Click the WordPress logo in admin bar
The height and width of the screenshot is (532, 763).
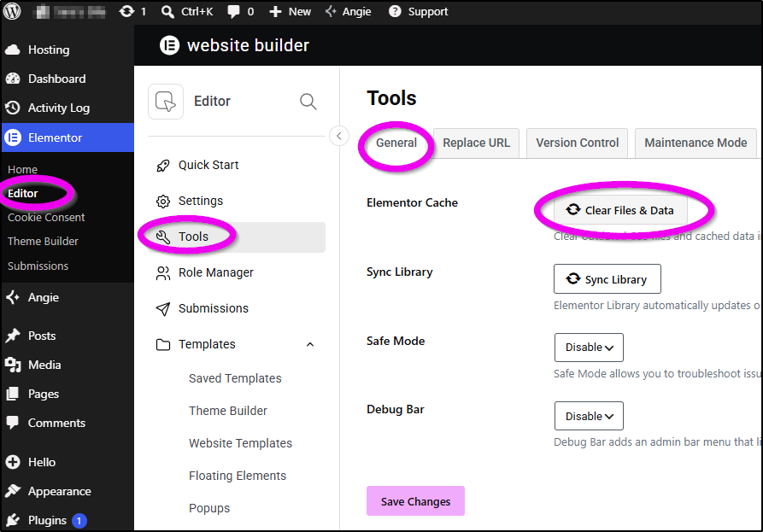(x=12, y=11)
